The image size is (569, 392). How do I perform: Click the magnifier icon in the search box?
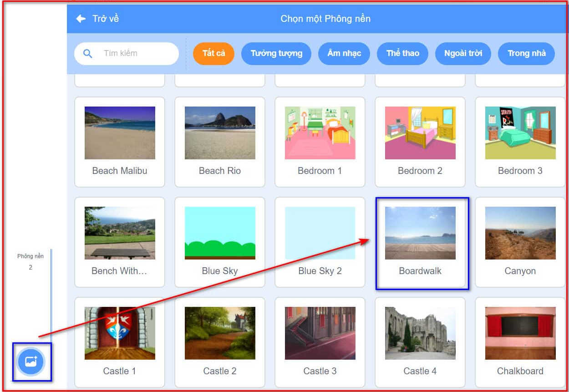[88, 54]
